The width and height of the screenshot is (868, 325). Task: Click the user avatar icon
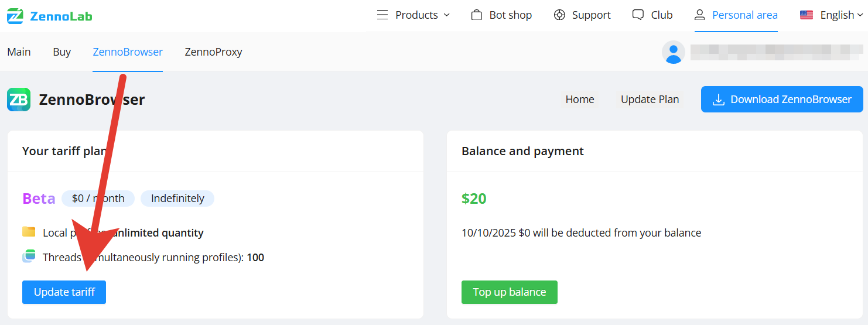click(674, 52)
